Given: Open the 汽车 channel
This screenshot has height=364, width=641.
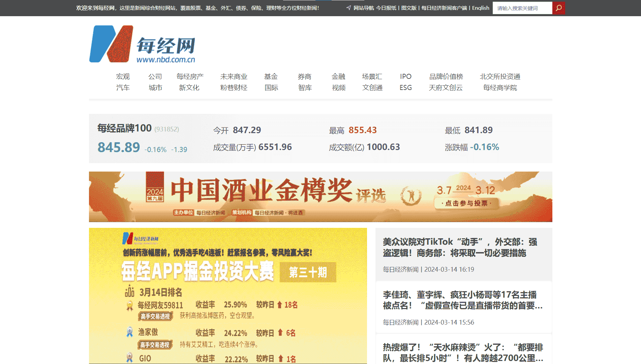Looking at the screenshot, I should click(123, 88).
